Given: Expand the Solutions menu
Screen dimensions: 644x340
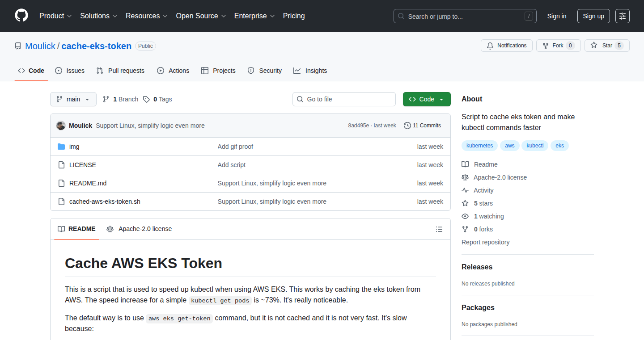Looking at the screenshot, I should pos(99,16).
